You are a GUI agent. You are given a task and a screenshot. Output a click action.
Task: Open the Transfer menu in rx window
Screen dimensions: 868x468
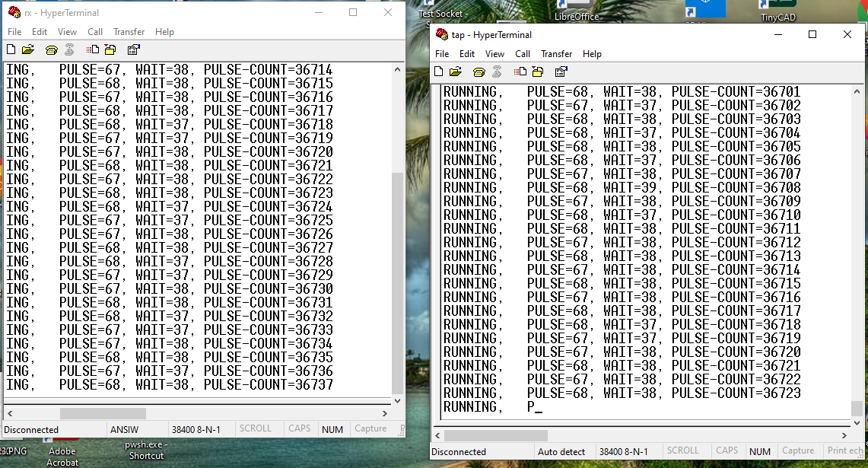point(129,32)
